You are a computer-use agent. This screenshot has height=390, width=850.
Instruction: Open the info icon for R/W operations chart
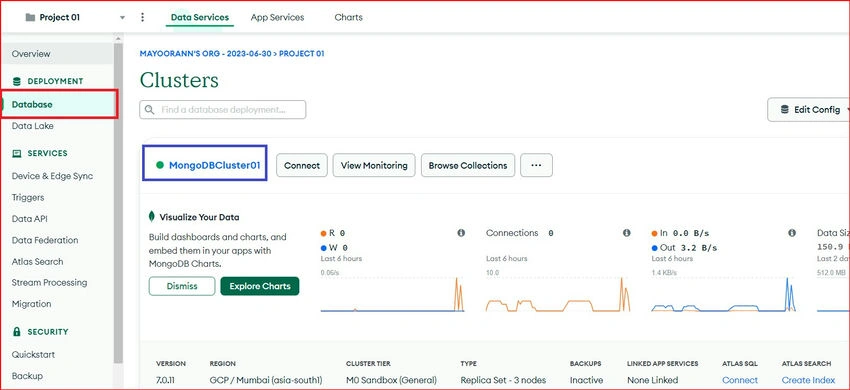[461, 233]
